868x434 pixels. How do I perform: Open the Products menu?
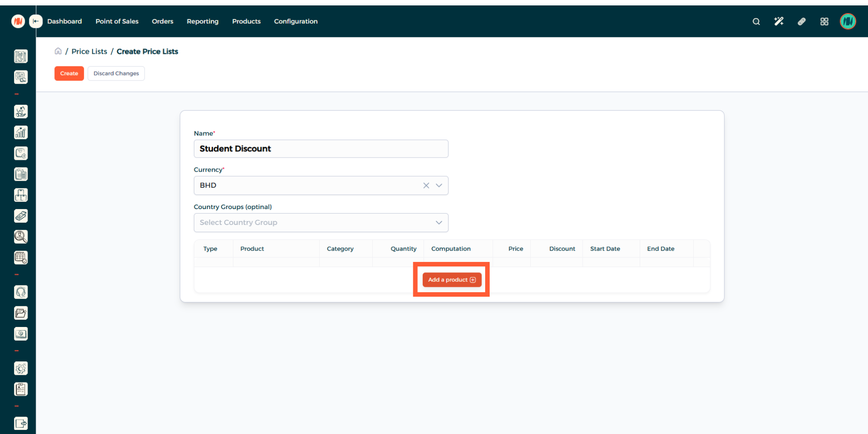point(246,22)
